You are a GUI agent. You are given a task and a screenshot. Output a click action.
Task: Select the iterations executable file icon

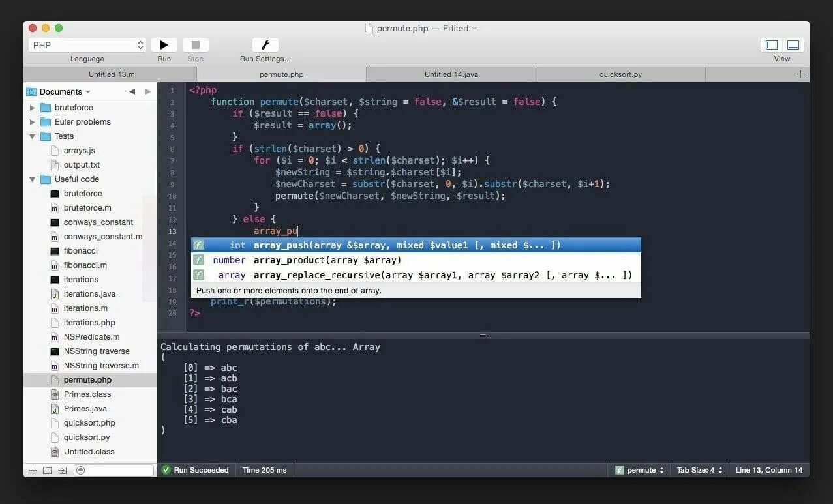click(x=55, y=280)
